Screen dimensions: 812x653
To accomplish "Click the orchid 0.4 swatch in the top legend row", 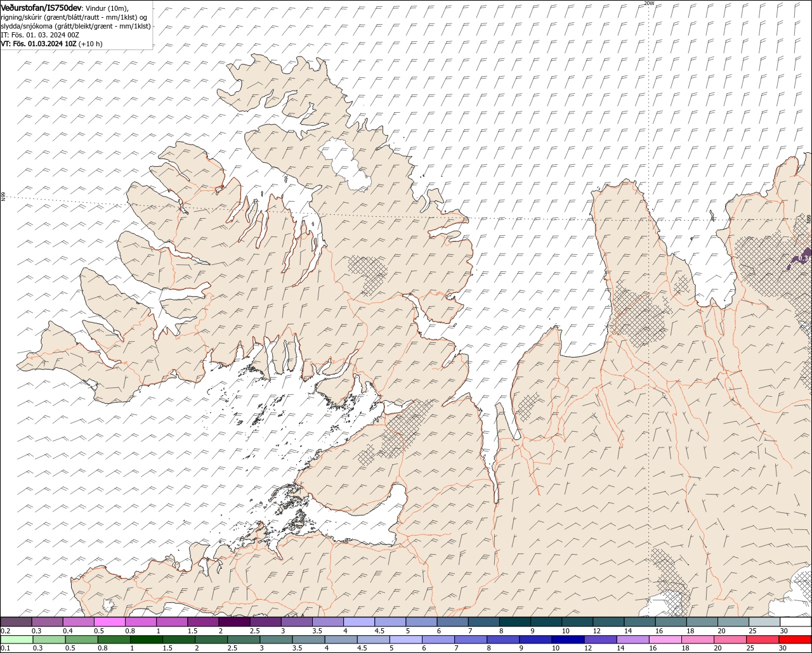I will [x=79, y=622].
